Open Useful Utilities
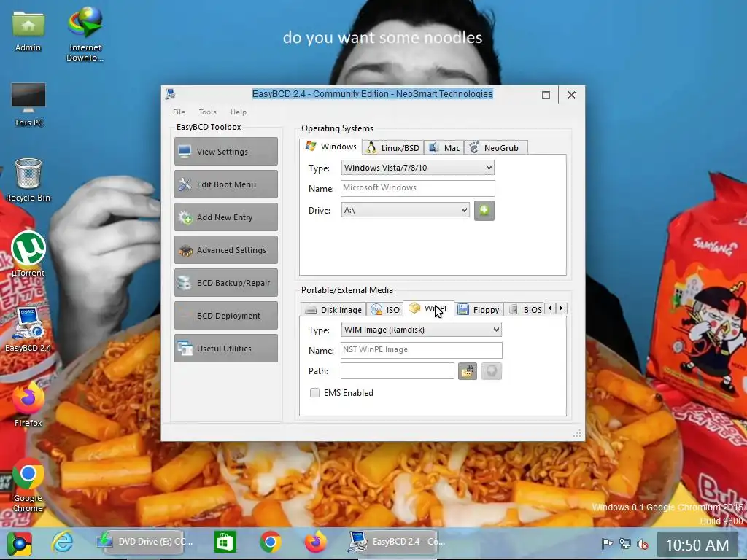Image resolution: width=747 pixels, height=560 pixels. click(x=226, y=349)
